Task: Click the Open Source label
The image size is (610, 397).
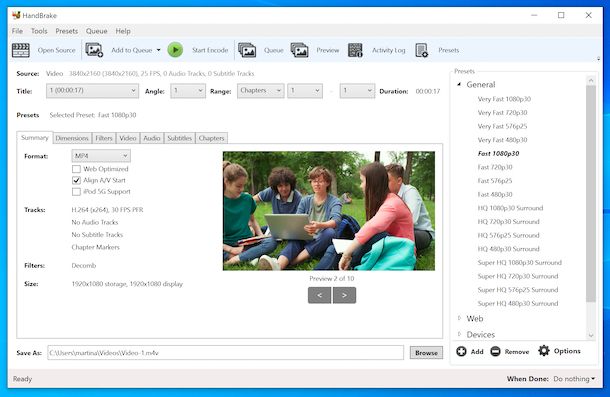Action: 56,50
